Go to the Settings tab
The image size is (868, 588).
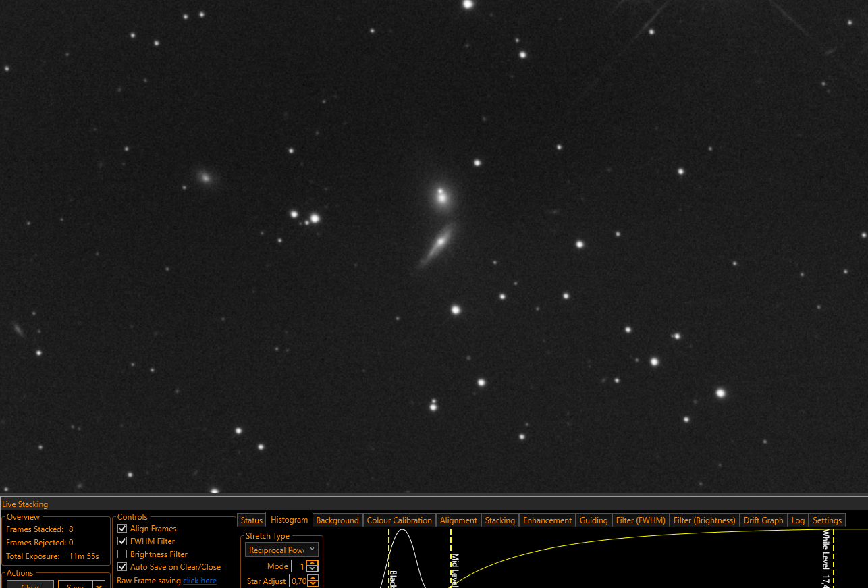[x=827, y=520]
